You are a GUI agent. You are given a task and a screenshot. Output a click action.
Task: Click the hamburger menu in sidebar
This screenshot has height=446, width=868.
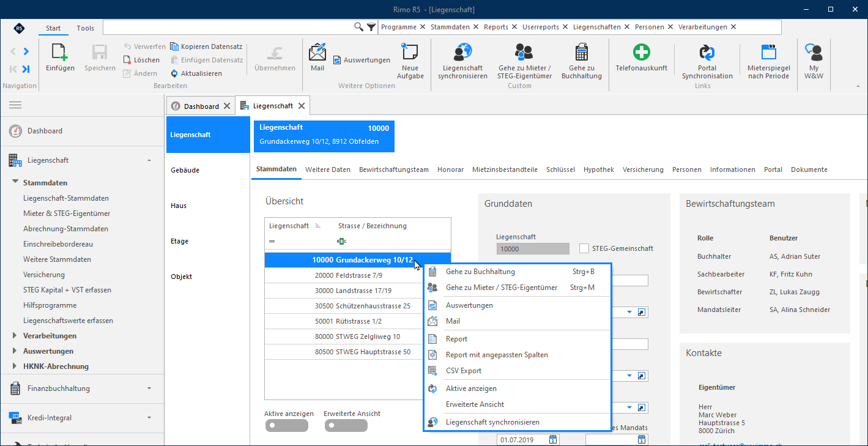[15, 105]
